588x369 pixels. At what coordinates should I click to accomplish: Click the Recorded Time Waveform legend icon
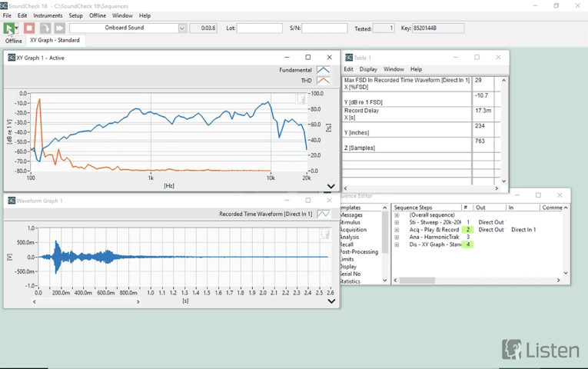pyautogui.click(x=324, y=214)
